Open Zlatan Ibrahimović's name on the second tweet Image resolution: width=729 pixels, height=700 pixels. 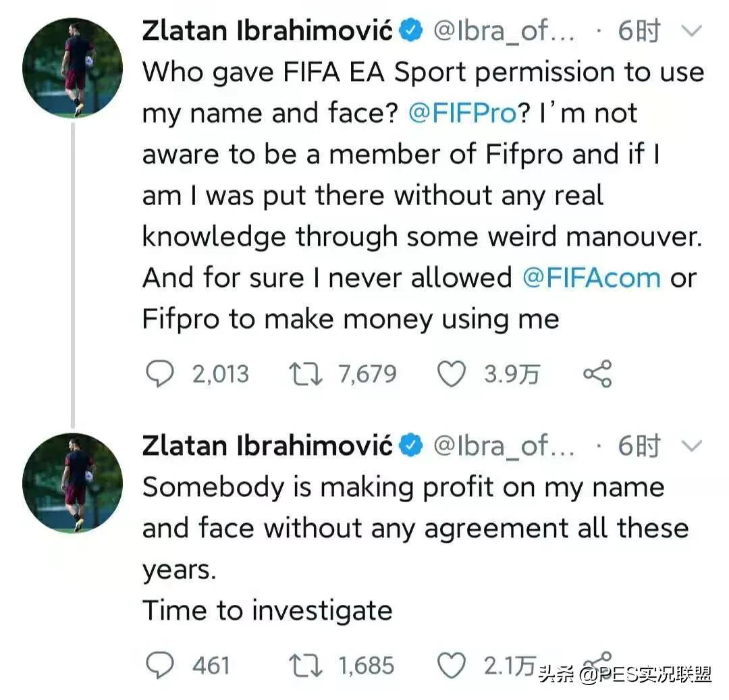[x=267, y=446]
